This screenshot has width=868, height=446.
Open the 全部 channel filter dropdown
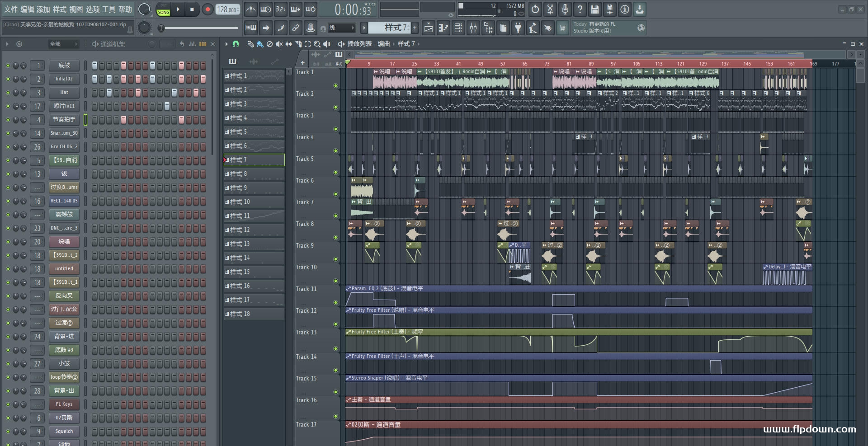(63, 44)
